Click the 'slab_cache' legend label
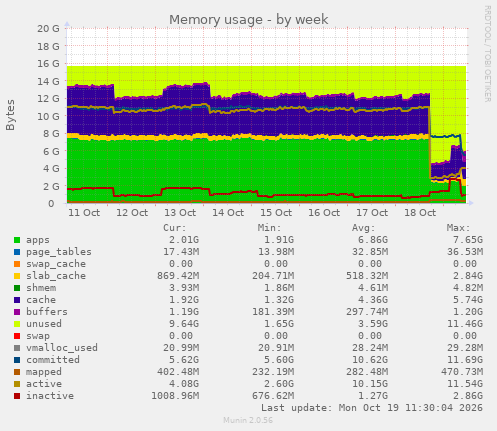The width and height of the screenshot is (497, 431). [x=56, y=276]
